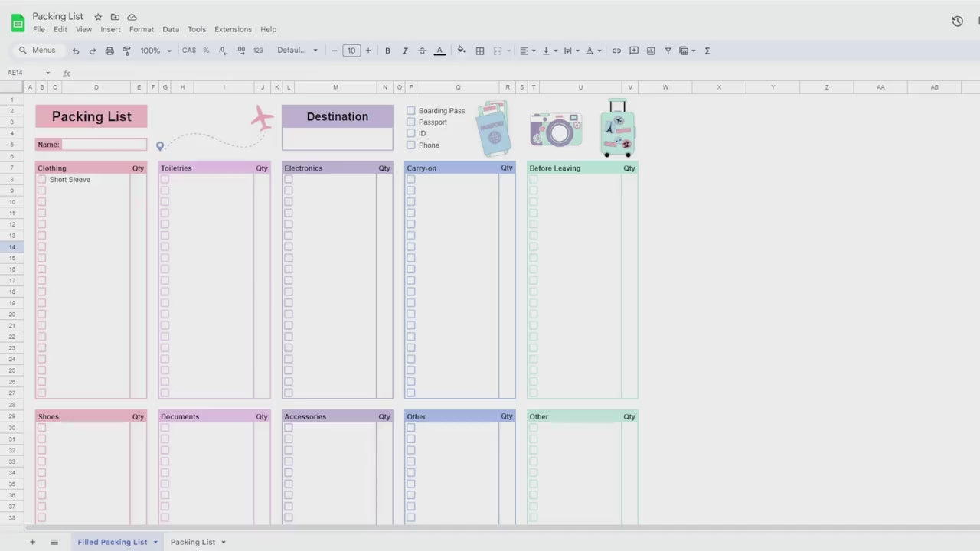980x551 pixels.
Task: Format as CA$ currency
Action: point(189,51)
